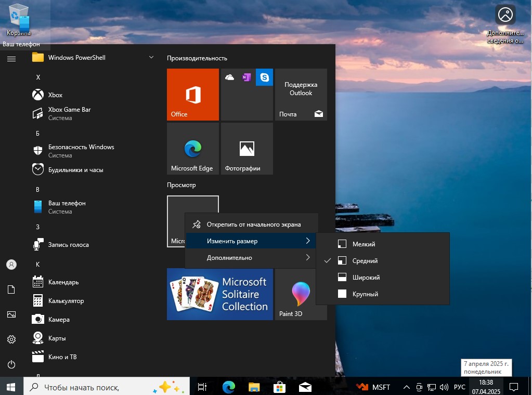Viewport: 532px width, 395px height.
Task: Click the Просмотр group header
Action: (x=181, y=185)
